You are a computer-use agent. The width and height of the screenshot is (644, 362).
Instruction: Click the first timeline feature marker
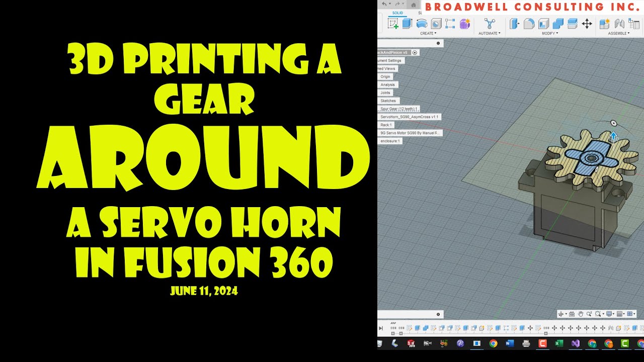pos(393,328)
